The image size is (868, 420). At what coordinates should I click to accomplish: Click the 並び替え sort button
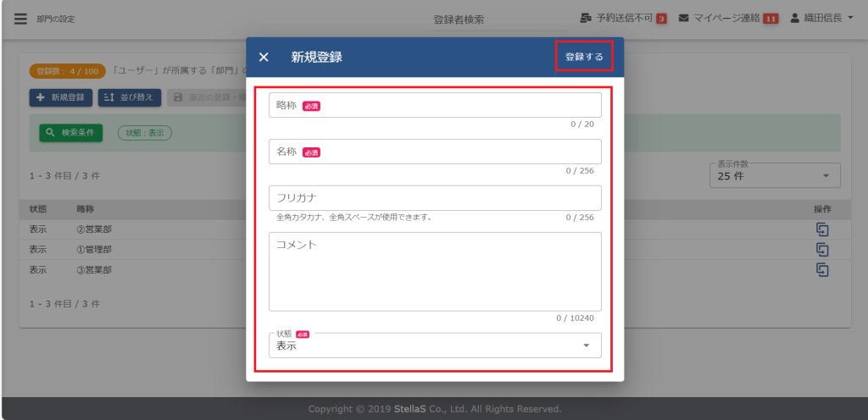click(130, 97)
